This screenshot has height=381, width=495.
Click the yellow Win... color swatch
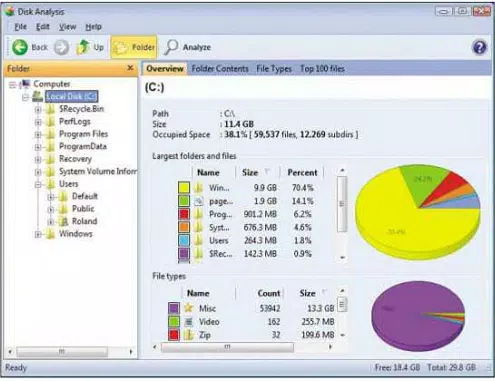[x=184, y=187]
